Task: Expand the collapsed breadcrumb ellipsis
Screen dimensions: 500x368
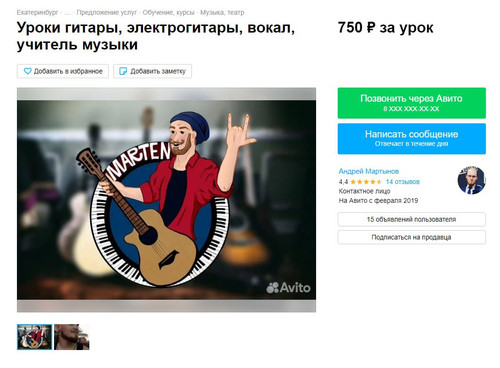Action: point(67,13)
